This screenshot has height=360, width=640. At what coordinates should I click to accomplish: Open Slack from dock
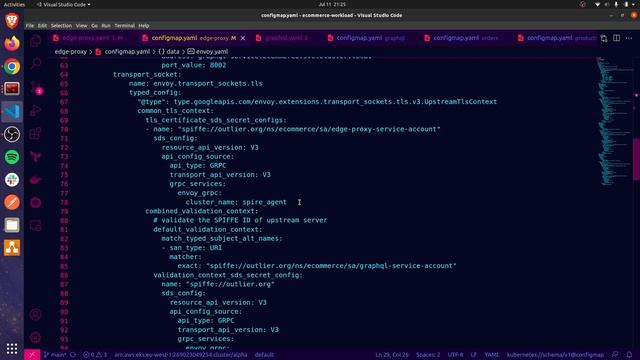[x=12, y=180]
